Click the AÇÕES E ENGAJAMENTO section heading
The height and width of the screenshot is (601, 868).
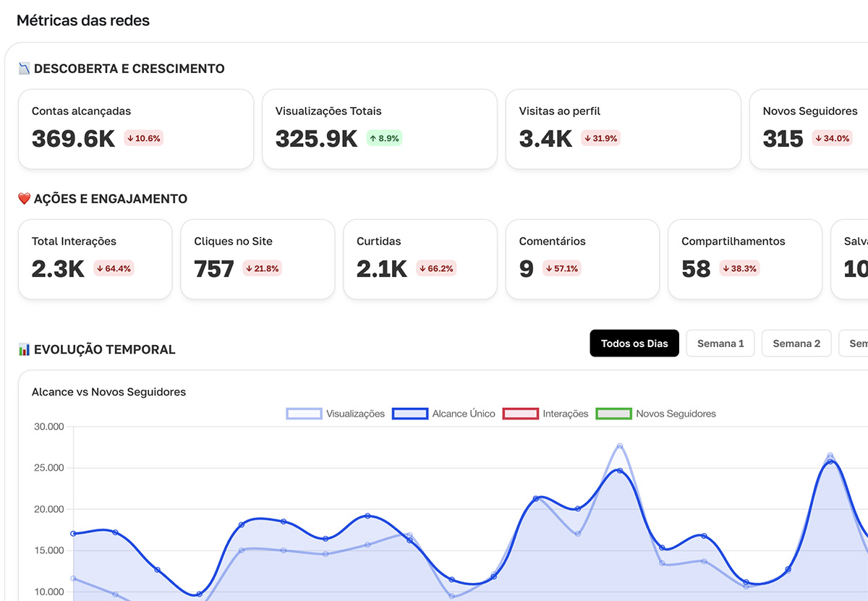(111, 199)
